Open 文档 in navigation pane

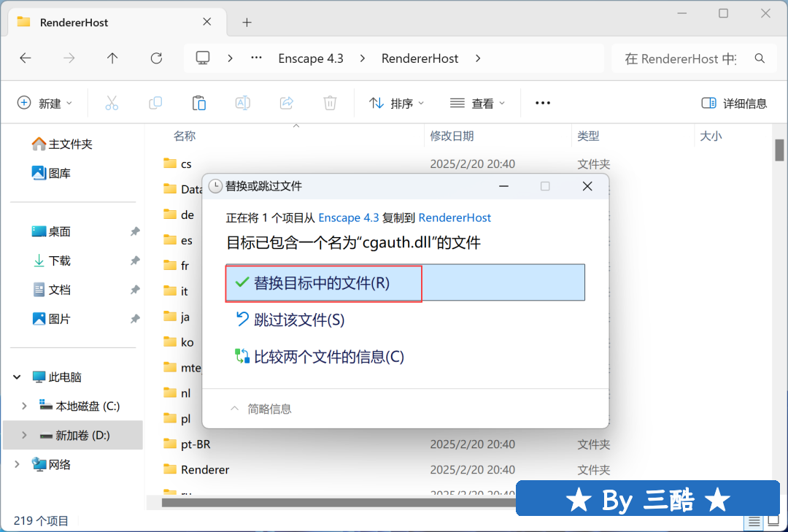coord(51,290)
